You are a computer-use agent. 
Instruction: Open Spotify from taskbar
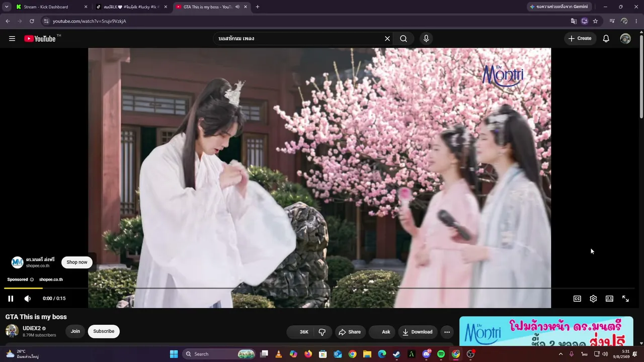pyautogui.click(x=441, y=354)
